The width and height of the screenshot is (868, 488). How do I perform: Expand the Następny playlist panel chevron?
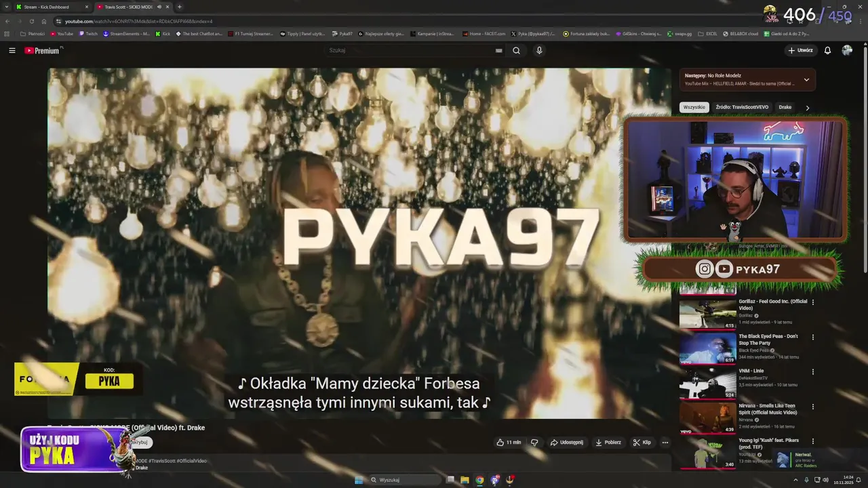(x=806, y=79)
